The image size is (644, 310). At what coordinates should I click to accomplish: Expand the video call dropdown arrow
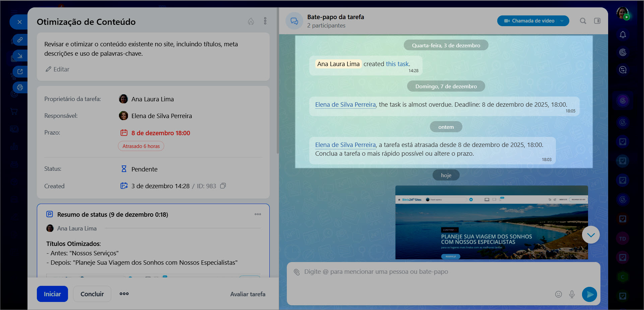point(562,21)
